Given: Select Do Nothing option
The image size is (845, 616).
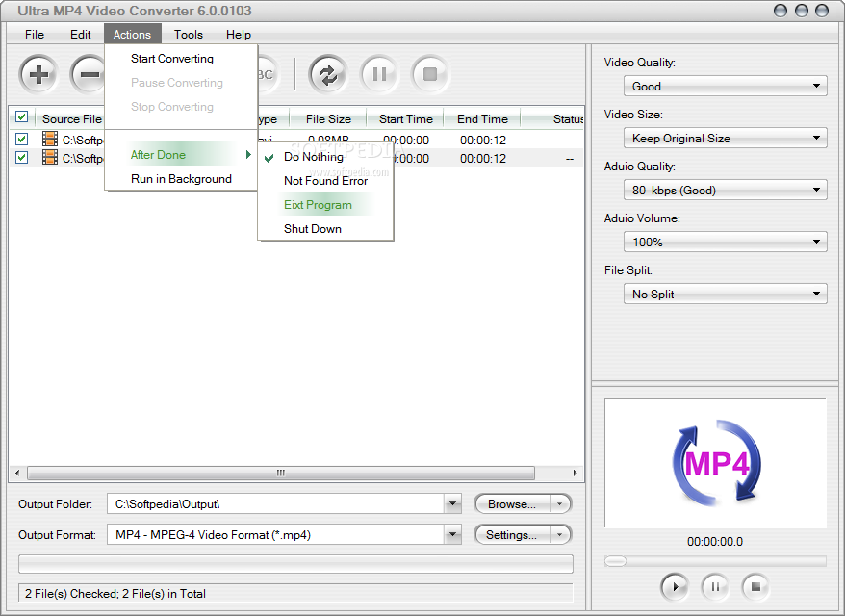Looking at the screenshot, I should pyautogui.click(x=325, y=156).
